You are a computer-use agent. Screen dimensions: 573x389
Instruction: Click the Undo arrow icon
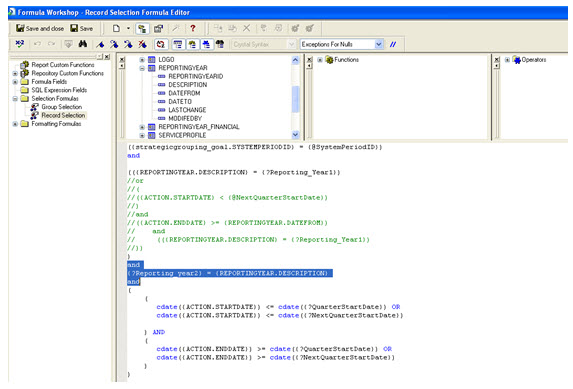(37, 44)
